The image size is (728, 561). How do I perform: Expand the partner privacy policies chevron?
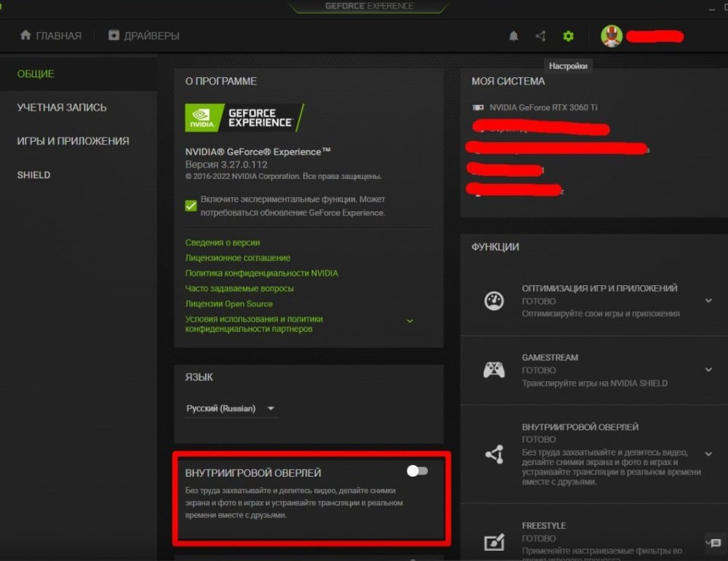click(410, 321)
